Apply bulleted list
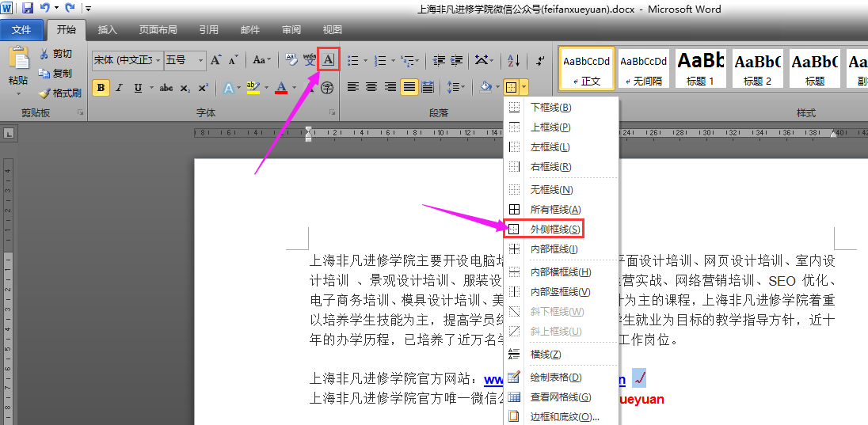868x425 pixels. pyautogui.click(x=353, y=60)
